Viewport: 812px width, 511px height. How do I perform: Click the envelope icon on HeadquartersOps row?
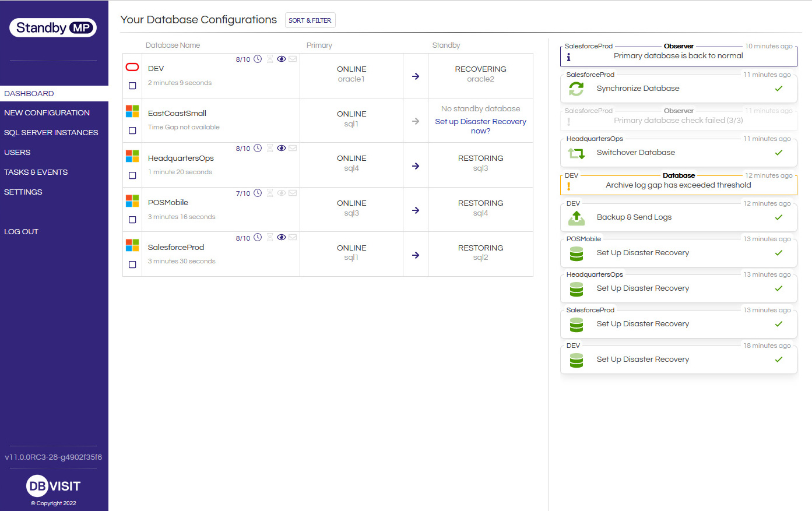293,148
